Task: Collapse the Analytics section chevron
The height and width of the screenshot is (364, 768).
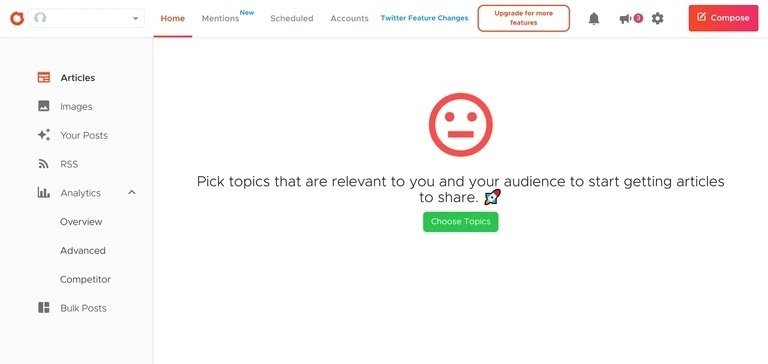Action: [131, 193]
